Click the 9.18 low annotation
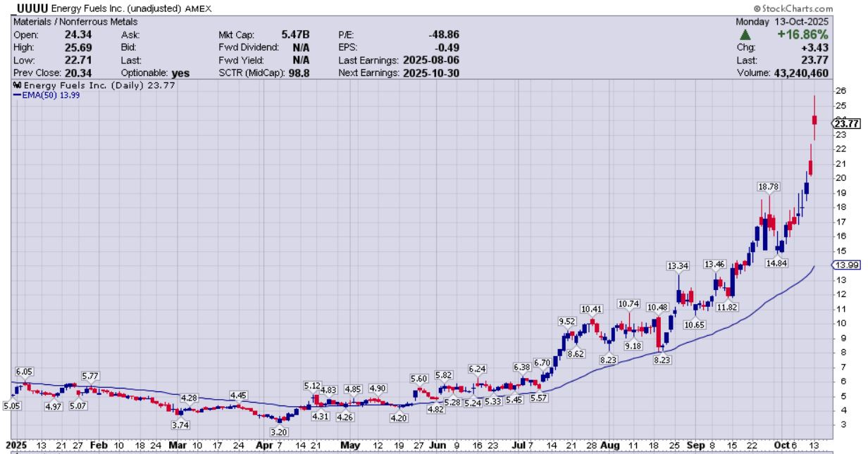This screenshot has height=454, width=868. click(633, 346)
